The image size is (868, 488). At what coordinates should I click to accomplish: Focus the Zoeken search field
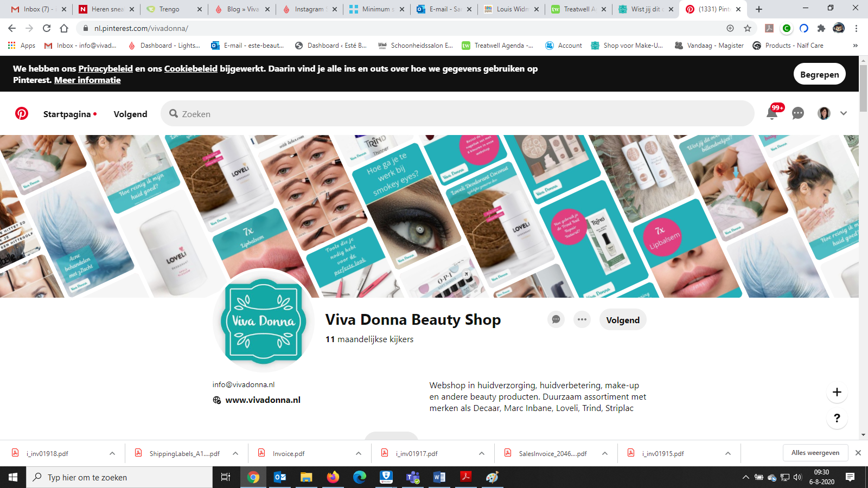[457, 114]
